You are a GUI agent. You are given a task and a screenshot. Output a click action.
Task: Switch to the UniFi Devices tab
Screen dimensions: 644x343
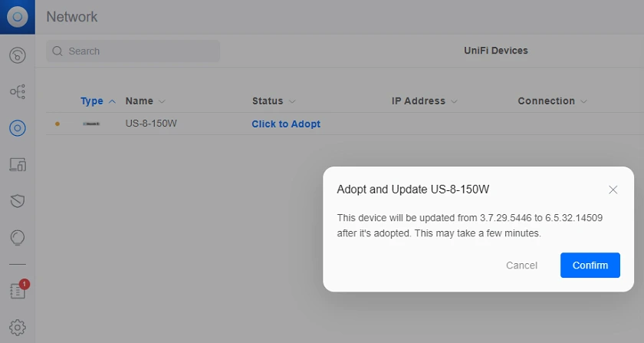point(496,51)
